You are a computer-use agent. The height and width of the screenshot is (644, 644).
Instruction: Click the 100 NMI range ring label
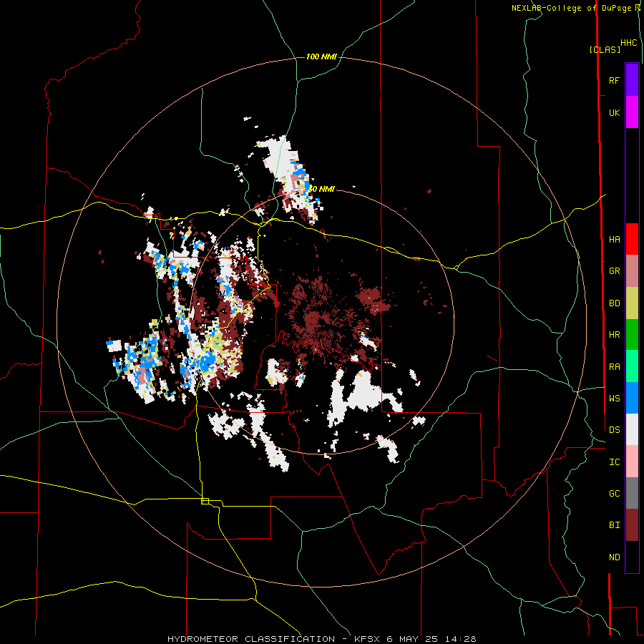321,57
